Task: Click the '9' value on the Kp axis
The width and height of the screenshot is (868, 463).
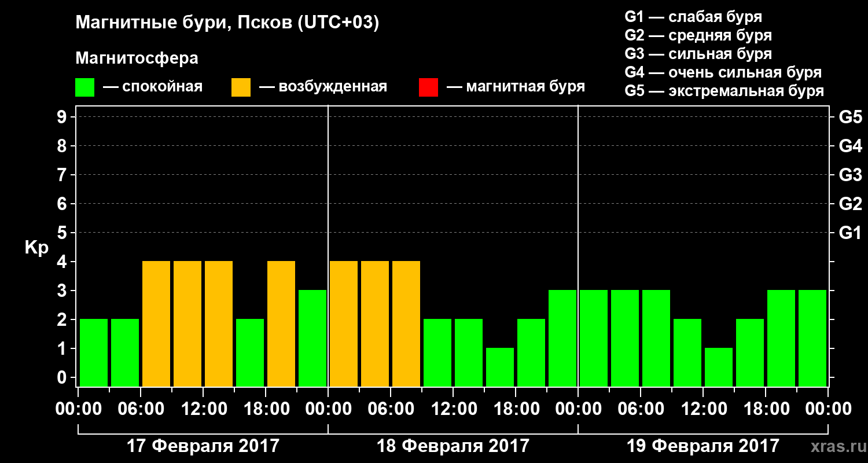Action: tap(63, 117)
